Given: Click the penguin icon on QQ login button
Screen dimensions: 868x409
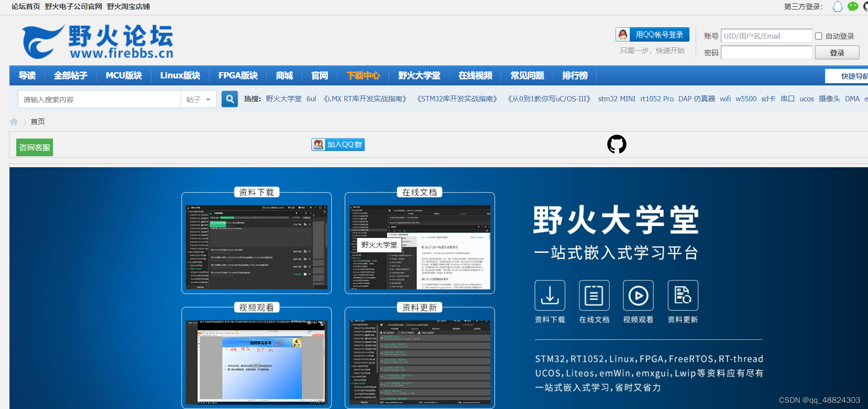Looking at the screenshot, I should click(623, 34).
